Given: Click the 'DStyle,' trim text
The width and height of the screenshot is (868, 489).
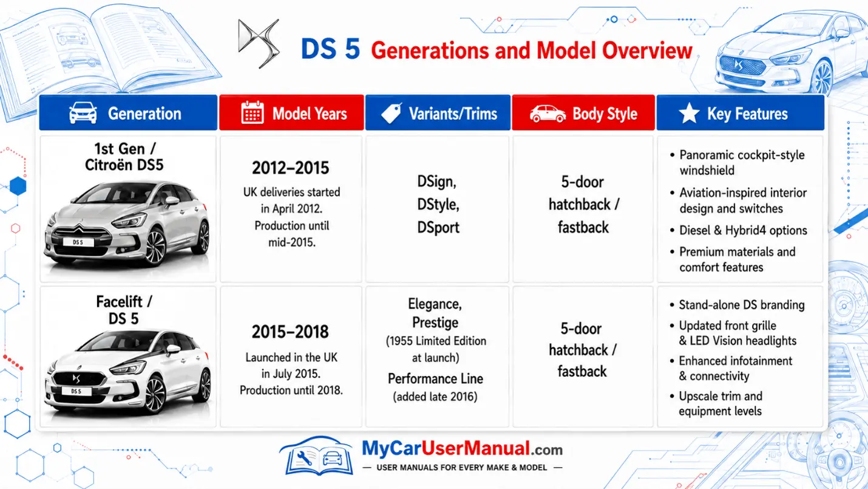Looking at the screenshot, I should coord(438,205).
